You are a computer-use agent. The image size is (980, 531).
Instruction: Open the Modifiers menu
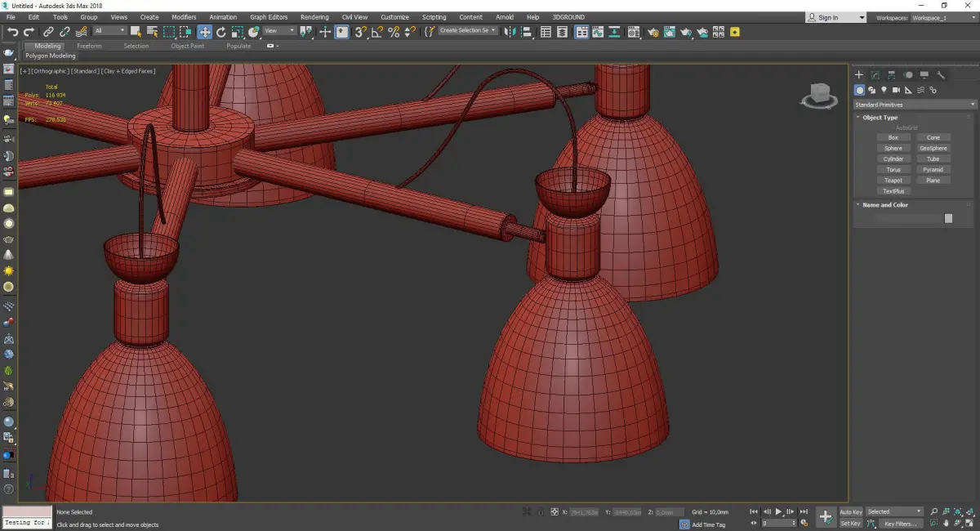point(184,17)
